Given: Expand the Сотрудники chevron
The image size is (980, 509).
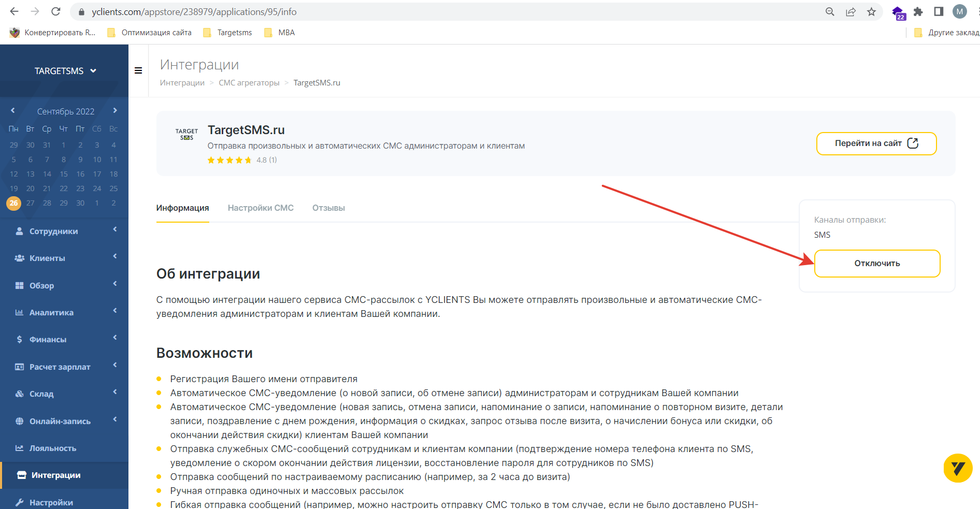Looking at the screenshot, I should (115, 229).
